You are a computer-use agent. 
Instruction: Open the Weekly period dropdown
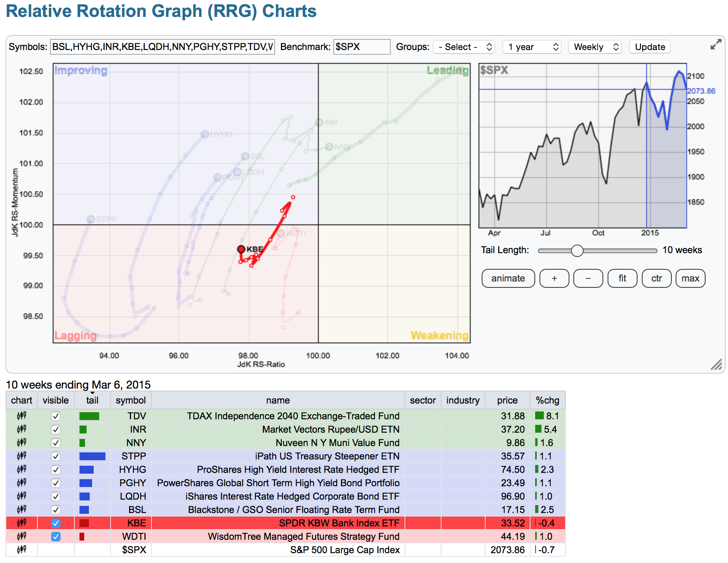[x=595, y=47]
